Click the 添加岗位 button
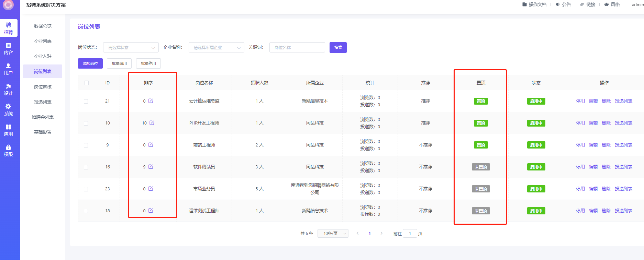The height and width of the screenshot is (260, 644). pyautogui.click(x=90, y=63)
